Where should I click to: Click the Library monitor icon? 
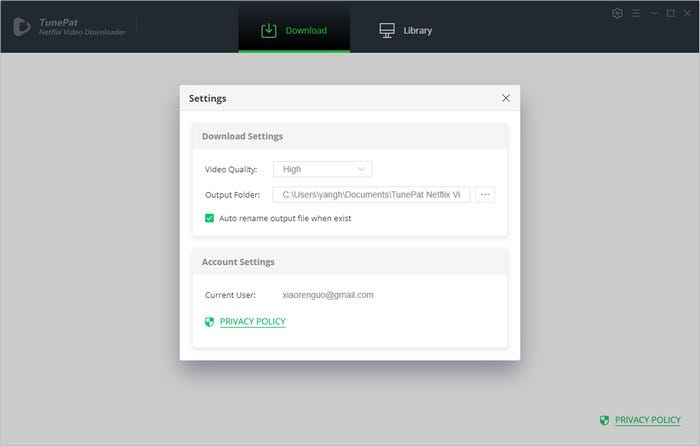tap(387, 30)
